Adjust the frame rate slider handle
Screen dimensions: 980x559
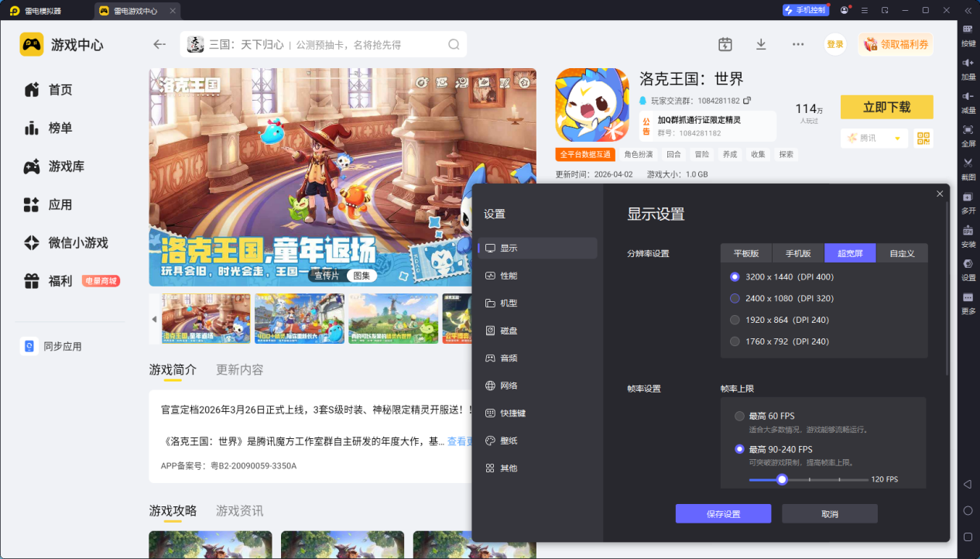782,479
